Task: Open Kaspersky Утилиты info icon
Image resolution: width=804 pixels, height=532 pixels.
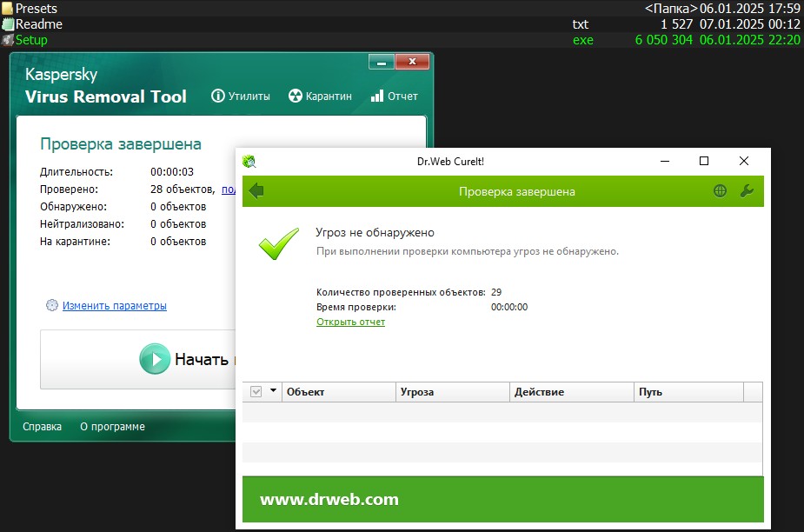Action: coord(218,96)
